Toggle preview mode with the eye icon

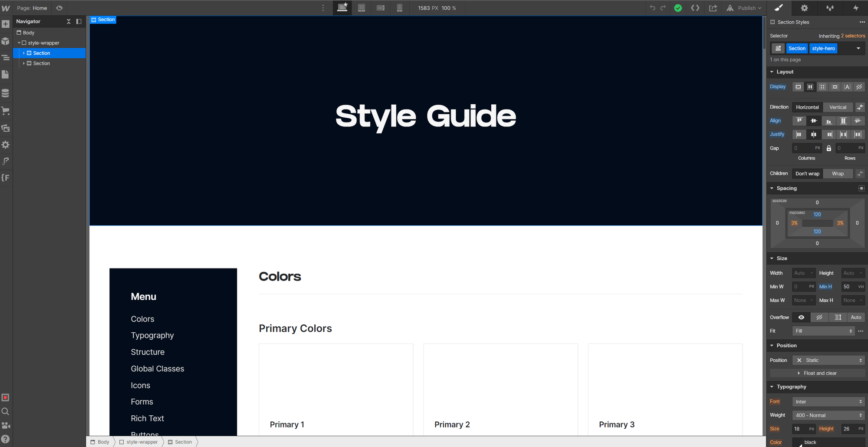(x=59, y=8)
